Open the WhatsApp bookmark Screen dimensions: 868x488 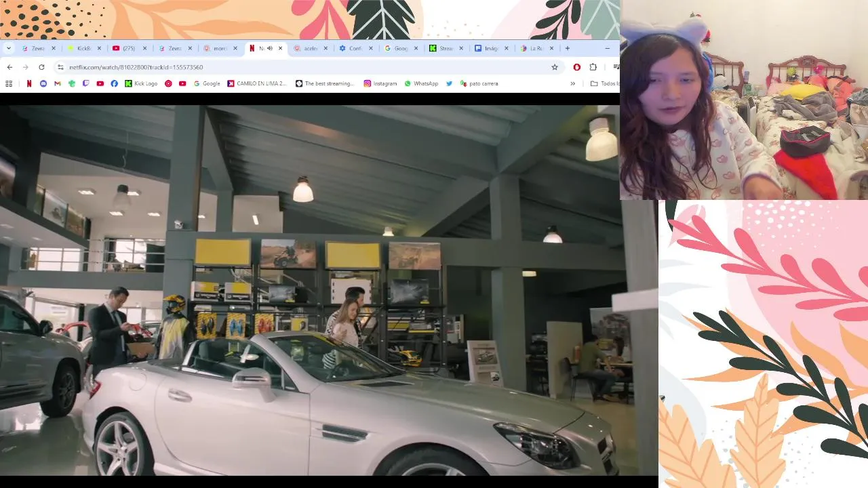point(421,83)
